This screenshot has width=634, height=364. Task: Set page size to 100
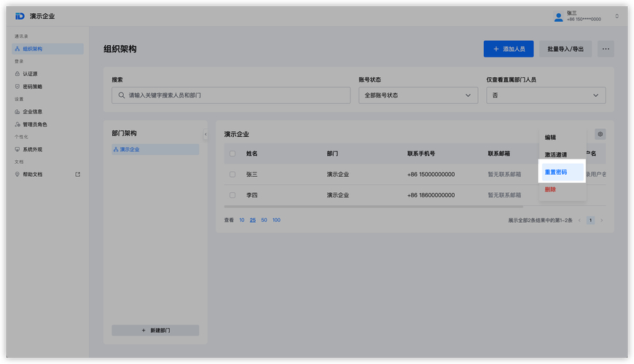coord(277,220)
